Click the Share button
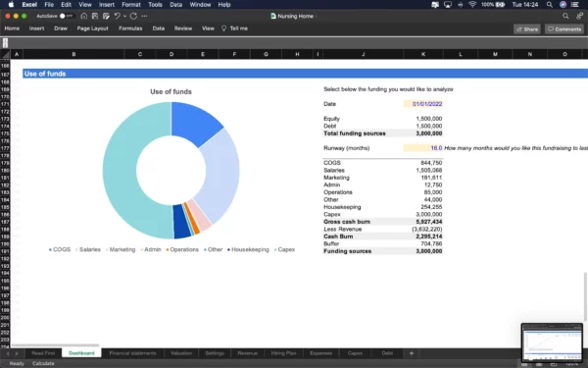Image resolution: width=588 pixels, height=368 pixels. (x=527, y=28)
